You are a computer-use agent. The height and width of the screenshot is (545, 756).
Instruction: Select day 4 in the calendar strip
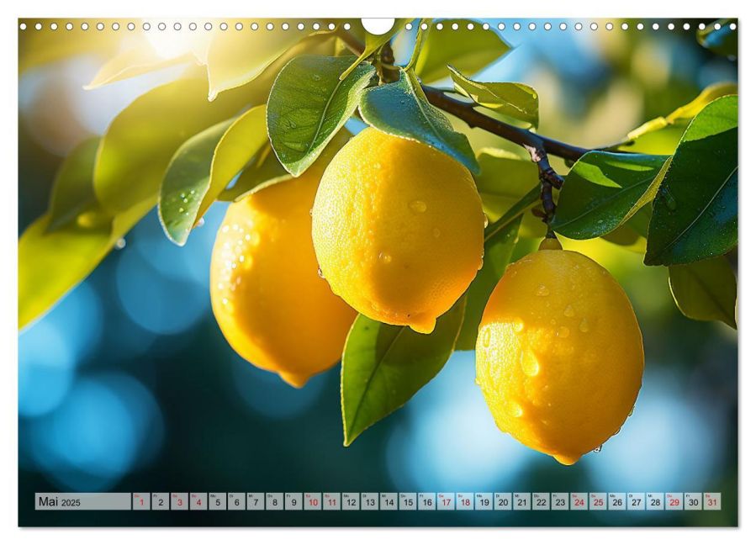tap(198, 502)
